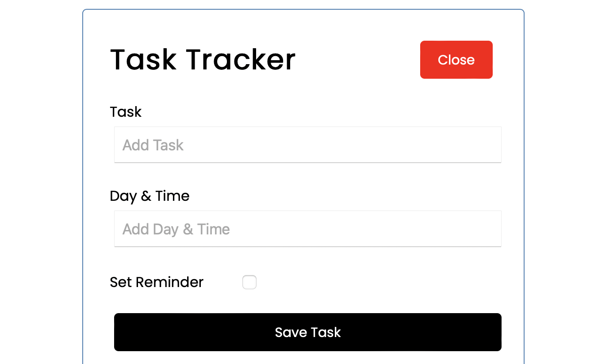Click the word Task in the title
The height and width of the screenshot is (364, 594).
(143, 60)
